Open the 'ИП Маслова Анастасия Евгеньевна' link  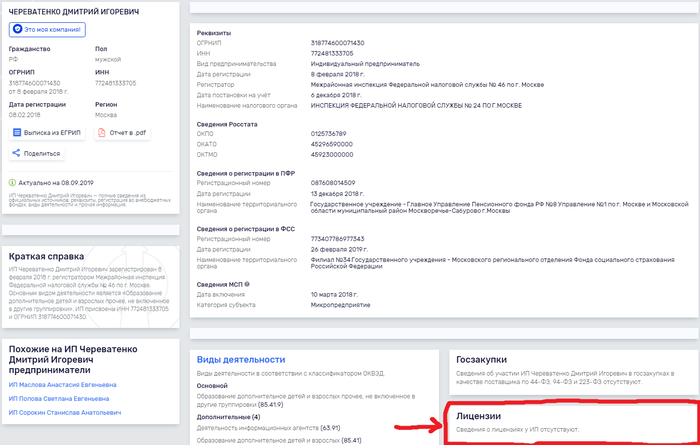coord(61,384)
